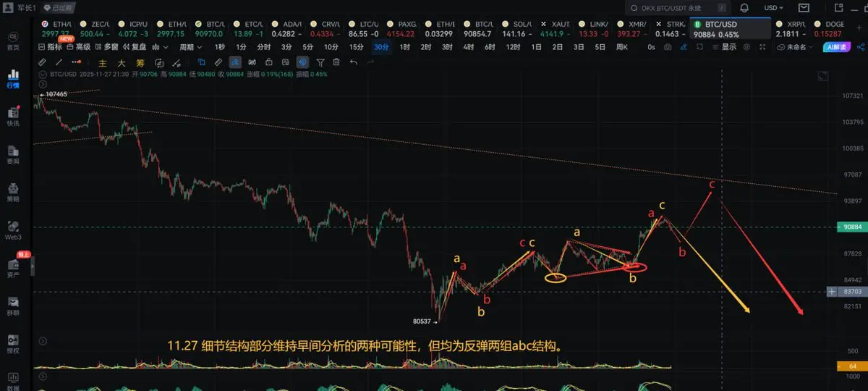Open the 策略 strategy sidebar icon
Viewport: 868px width, 391px height.
pyautogui.click(x=13, y=192)
